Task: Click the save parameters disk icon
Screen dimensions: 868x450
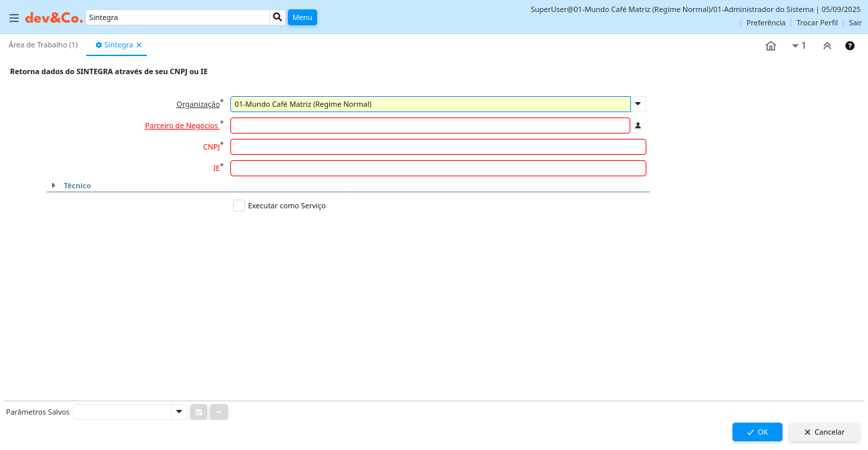Action: click(198, 413)
